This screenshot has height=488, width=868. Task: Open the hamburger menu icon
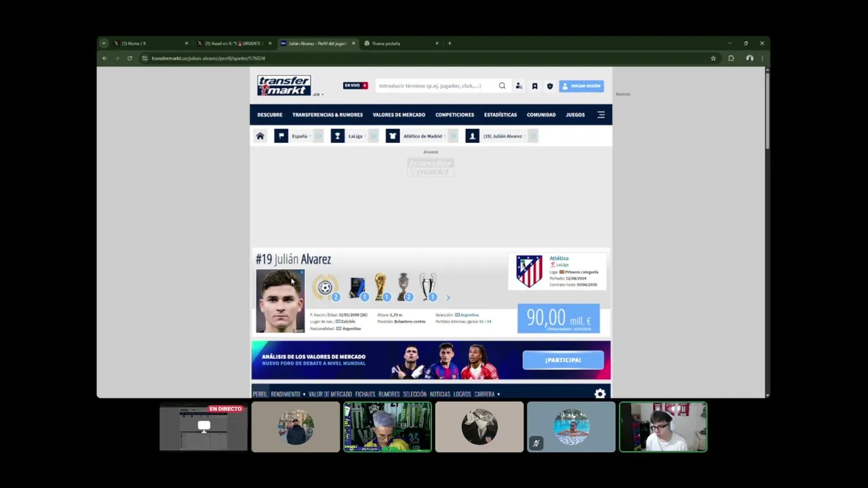click(x=601, y=115)
